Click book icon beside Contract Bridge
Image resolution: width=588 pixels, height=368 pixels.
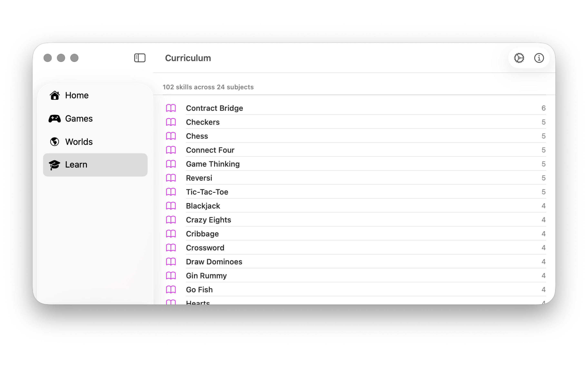(171, 108)
